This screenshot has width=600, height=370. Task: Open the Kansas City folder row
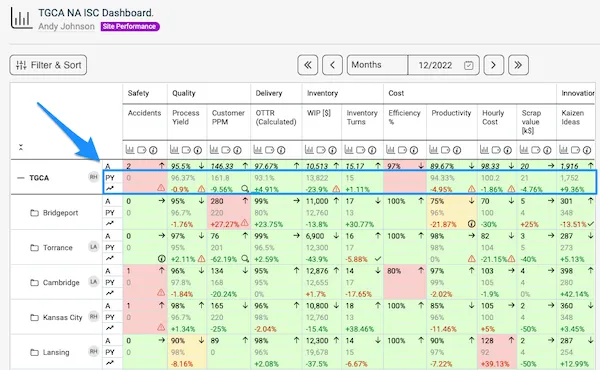click(x=56, y=318)
